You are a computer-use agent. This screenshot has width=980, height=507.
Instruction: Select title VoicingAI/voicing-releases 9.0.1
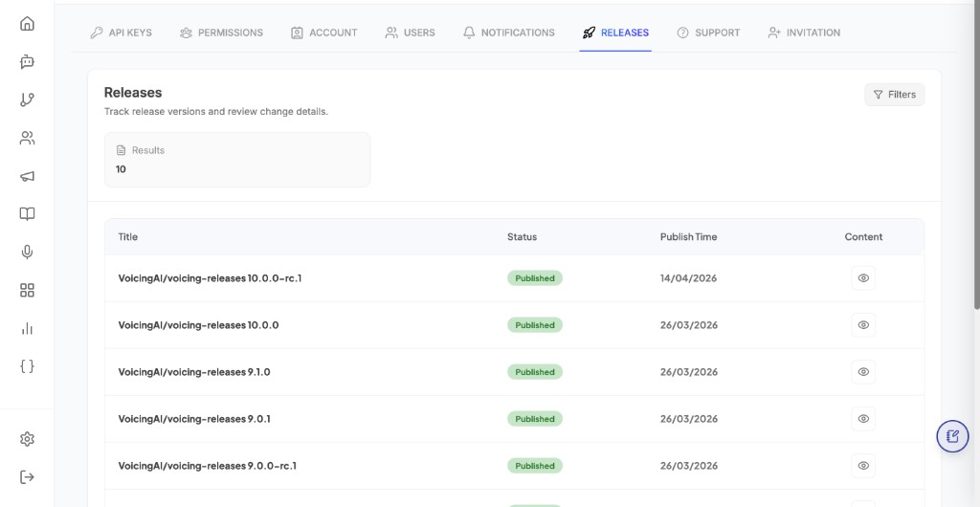[193, 419]
